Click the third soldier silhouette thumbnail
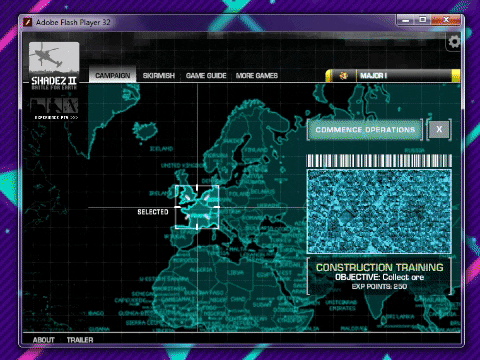Viewport: 480px width, 360px height. (70, 105)
